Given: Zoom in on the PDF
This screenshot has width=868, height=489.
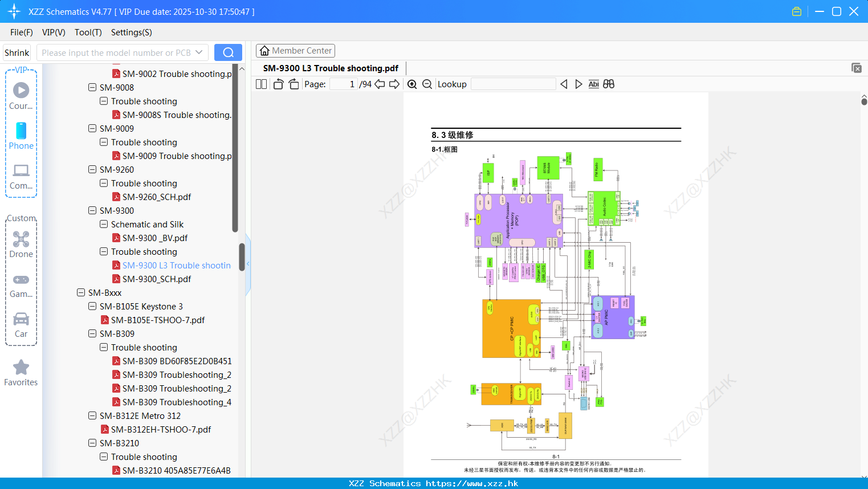Looking at the screenshot, I should [412, 84].
